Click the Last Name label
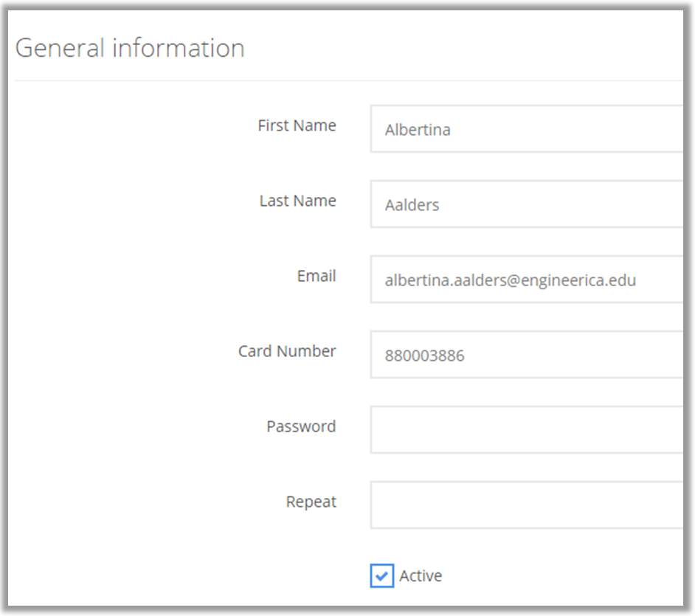The width and height of the screenshot is (695, 616). 297,201
